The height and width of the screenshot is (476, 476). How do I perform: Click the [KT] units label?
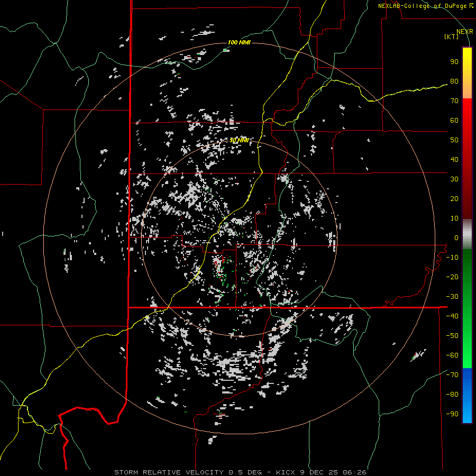(452, 36)
